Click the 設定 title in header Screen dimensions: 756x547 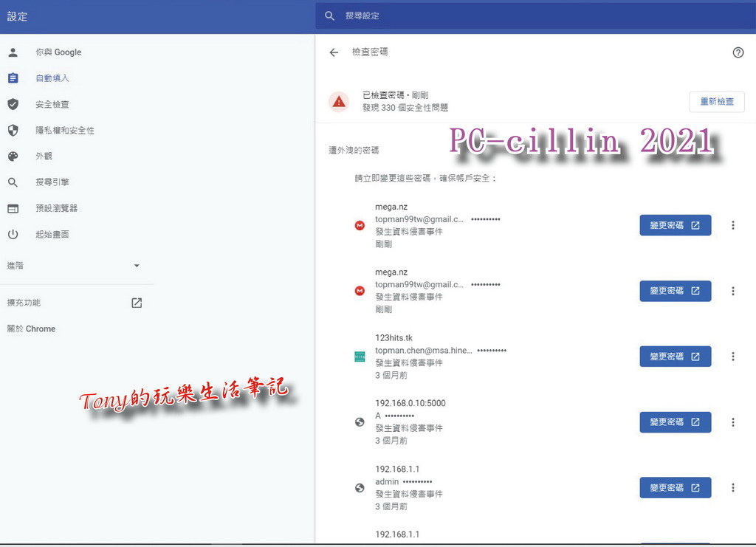tap(17, 16)
